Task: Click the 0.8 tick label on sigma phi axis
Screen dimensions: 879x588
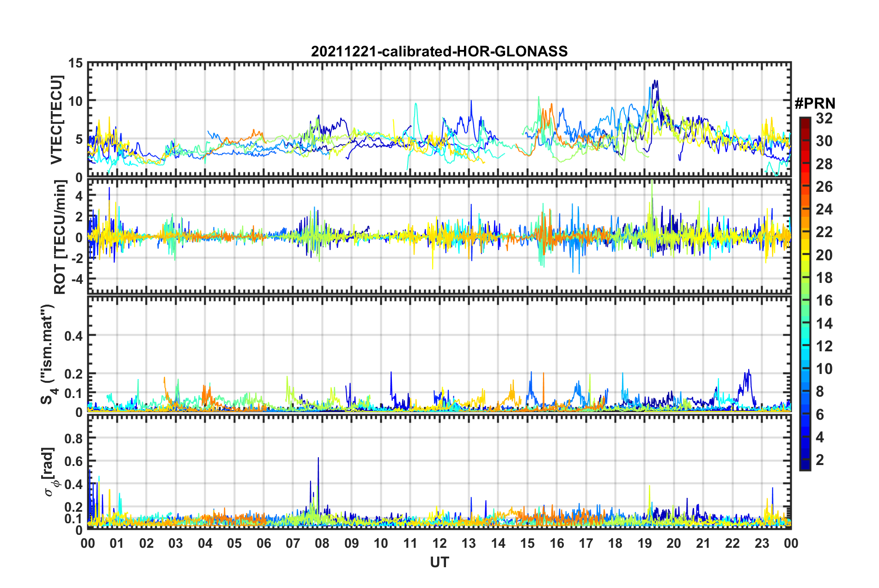Action: 74,438
